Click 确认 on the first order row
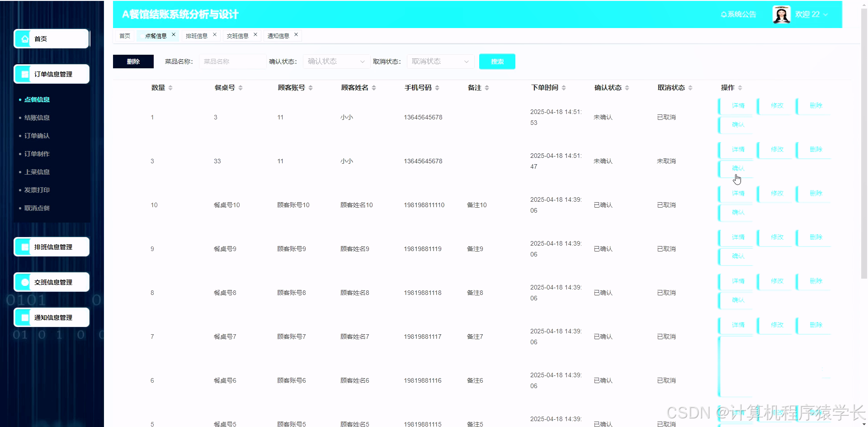868x427 pixels. click(x=735, y=125)
